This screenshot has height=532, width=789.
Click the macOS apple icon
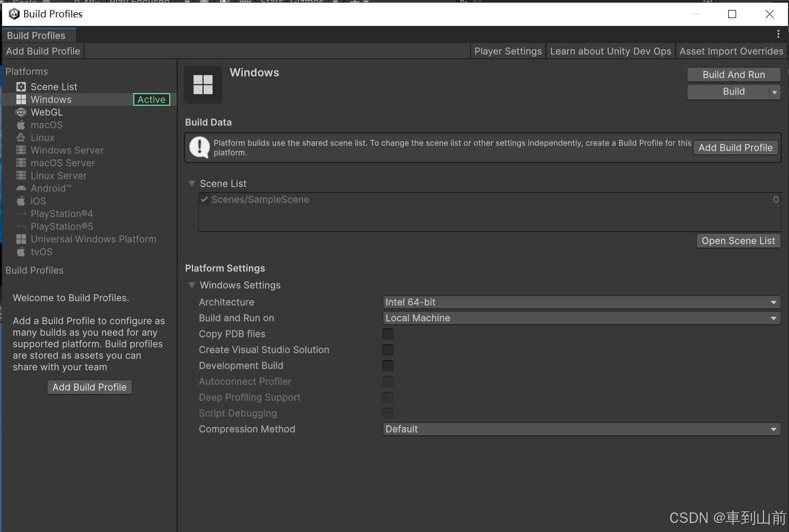point(21,125)
